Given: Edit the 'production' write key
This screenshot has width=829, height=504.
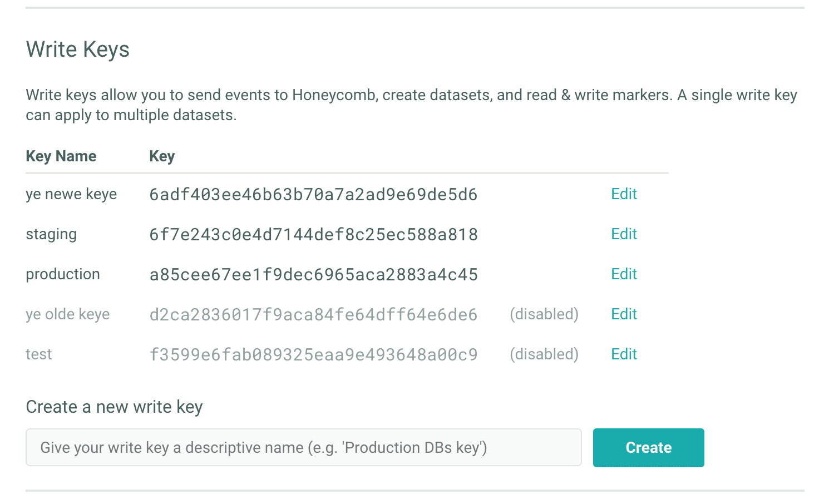Looking at the screenshot, I should click(x=623, y=274).
